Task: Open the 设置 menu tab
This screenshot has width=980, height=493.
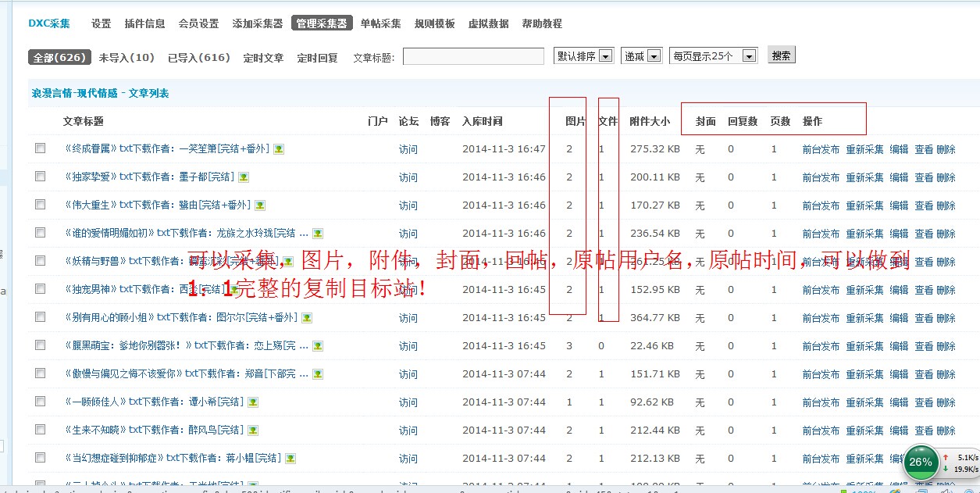Action: click(102, 23)
